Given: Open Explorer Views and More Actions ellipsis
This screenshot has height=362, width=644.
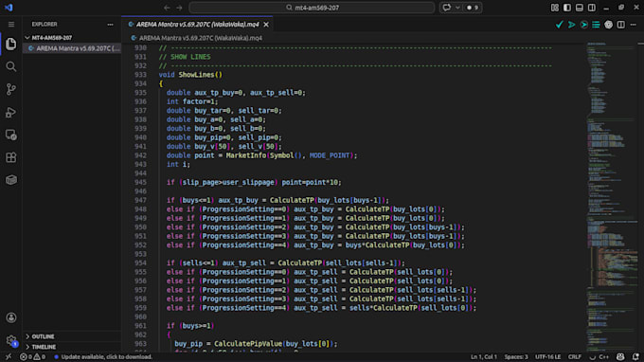Looking at the screenshot, I should 110,25.
